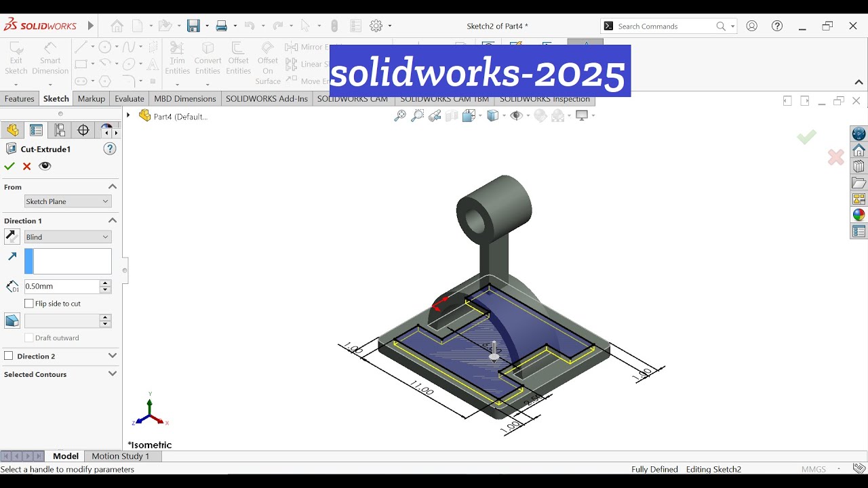Switch to the Markup tab
This screenshot has width=868, height=488.
coord(92,98)
